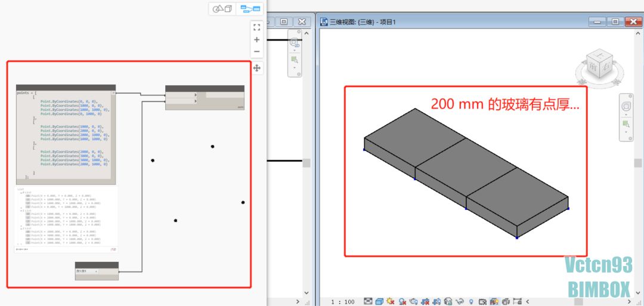The height and width of the screenshot is (306, 644).
Task: Switch Dynamo to background 3D geometry view
Action: click(222, 8)
